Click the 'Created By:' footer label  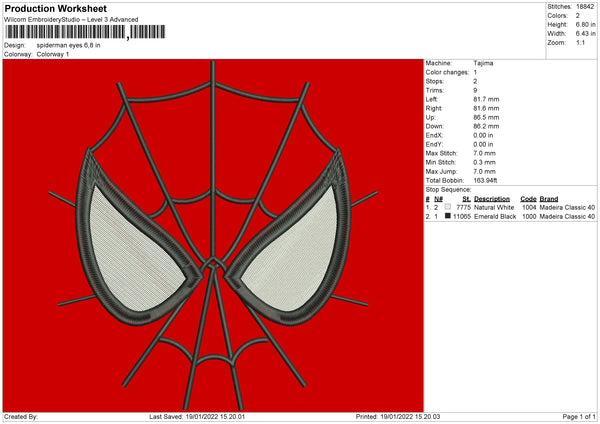coord(21,417)
